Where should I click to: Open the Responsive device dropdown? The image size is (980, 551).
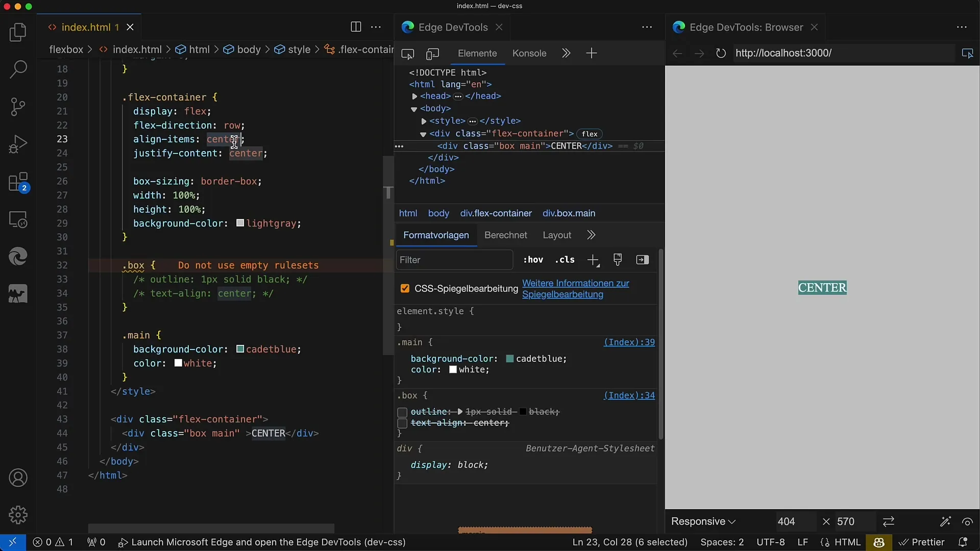click(703, 521)
